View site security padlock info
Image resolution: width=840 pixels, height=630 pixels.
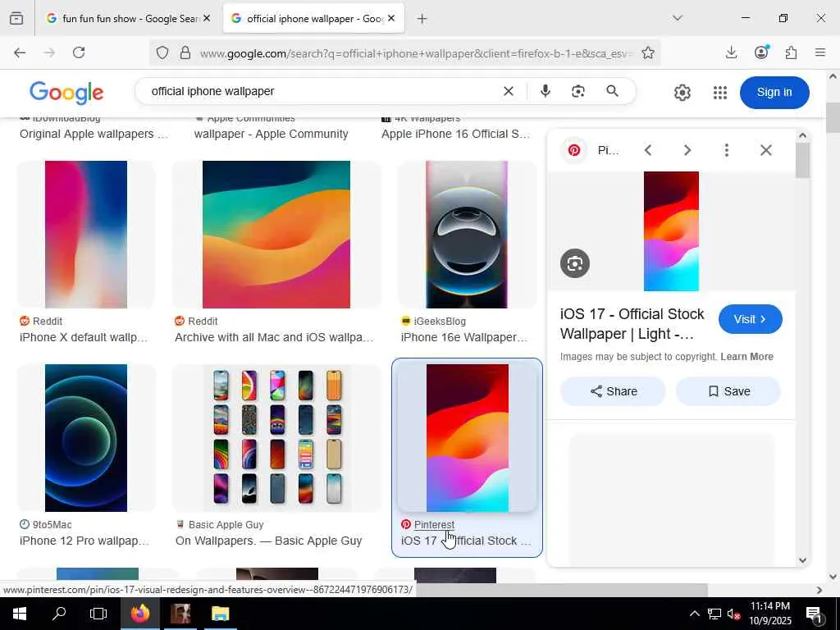(185, 52)
